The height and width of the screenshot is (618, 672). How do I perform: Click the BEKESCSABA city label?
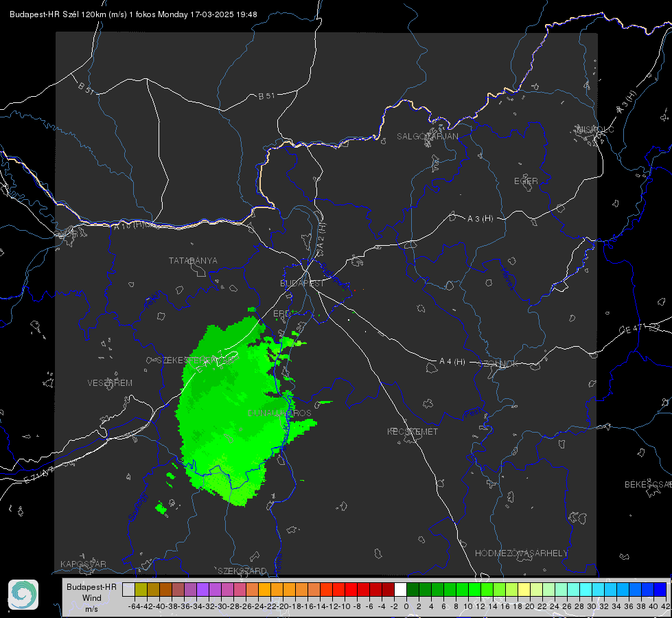coord(648,485)
